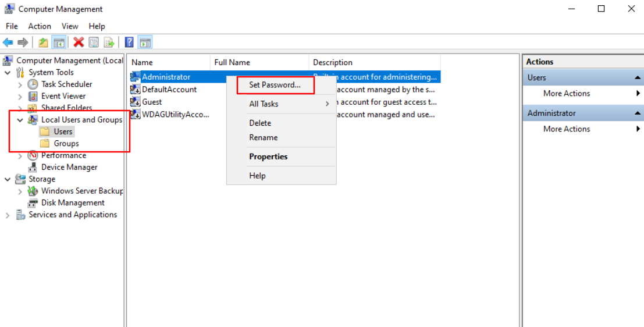Select the Guest user account row
Screen dimensions: 644x327
[152, 102]
